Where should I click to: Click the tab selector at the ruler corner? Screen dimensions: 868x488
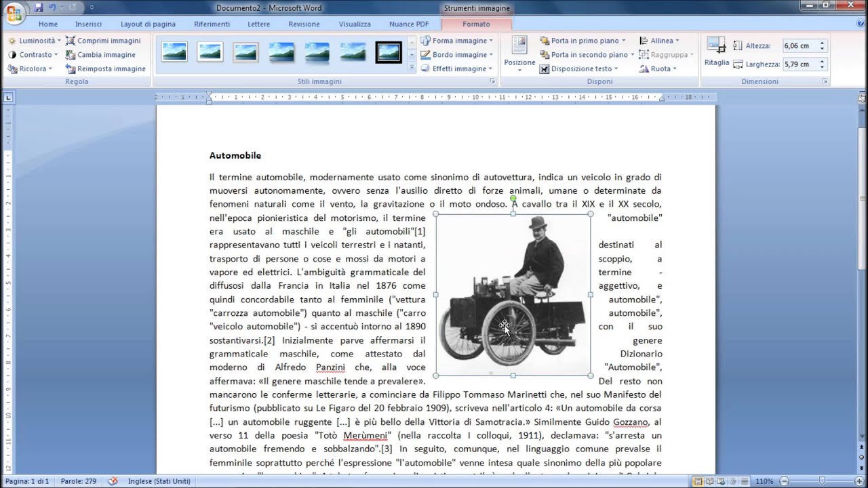[8, 98]
